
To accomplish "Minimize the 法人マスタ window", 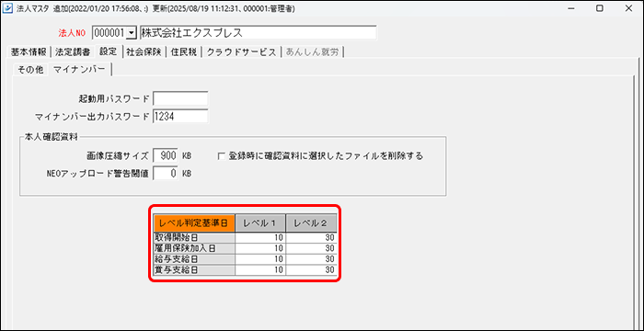I will [571, 8].
